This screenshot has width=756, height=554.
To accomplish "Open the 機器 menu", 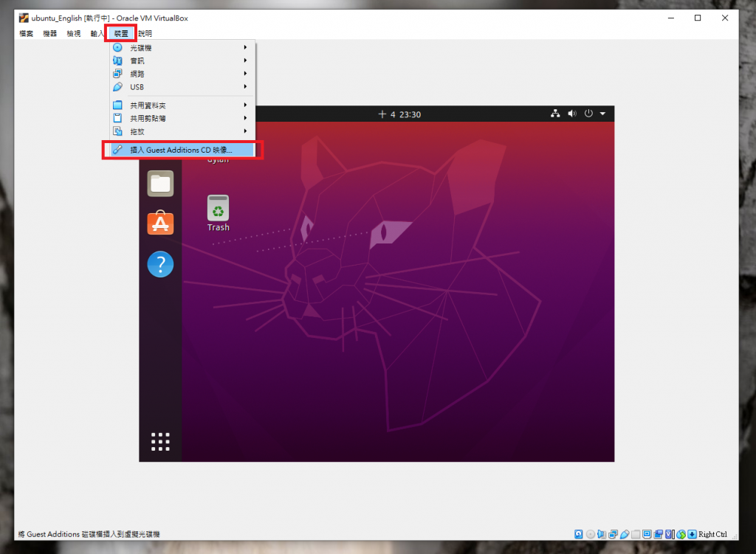I will pos(49,34).
